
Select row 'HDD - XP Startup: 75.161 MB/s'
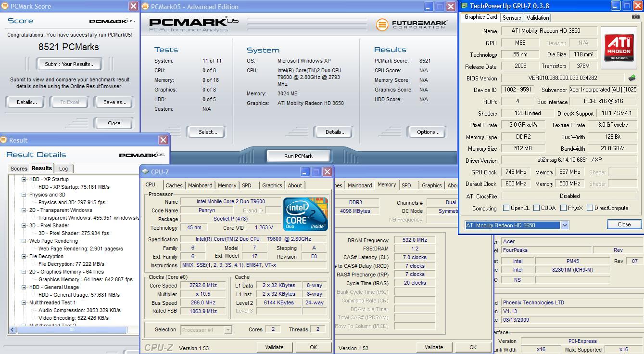(x=74, y=187)
